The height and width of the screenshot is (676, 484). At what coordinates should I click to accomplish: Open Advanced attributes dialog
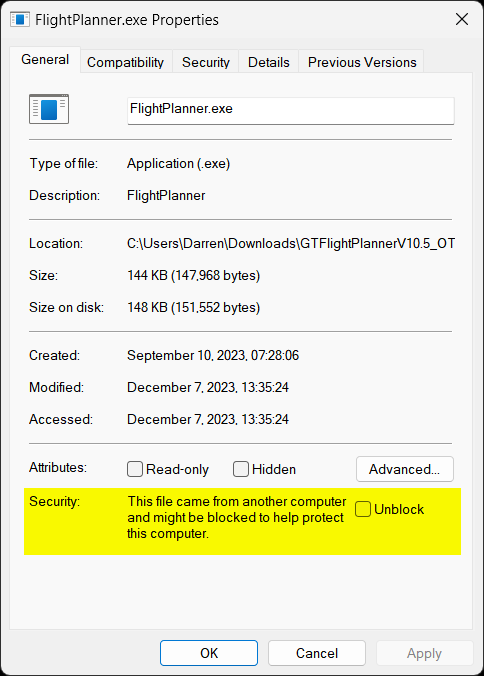405,469
